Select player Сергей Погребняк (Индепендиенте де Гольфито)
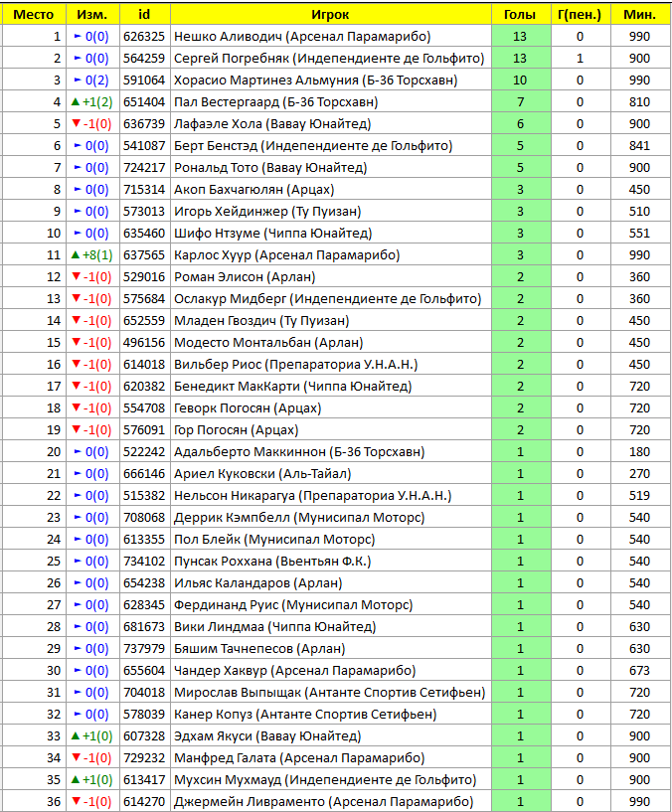Screen dimensions: 672x812 coord(329,59)
